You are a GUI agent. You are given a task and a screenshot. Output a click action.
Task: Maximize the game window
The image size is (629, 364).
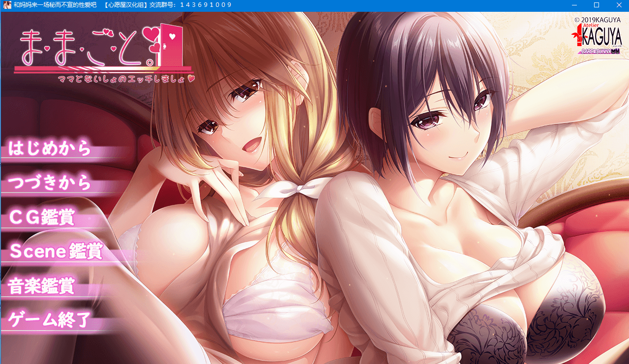coord(597,5)
